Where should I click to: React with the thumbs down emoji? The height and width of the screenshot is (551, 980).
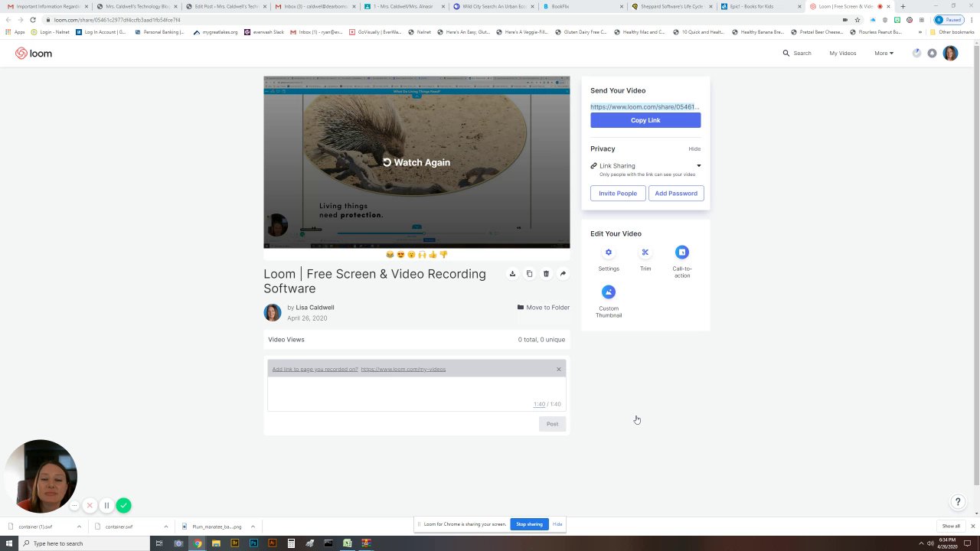[x=443, y=255]
